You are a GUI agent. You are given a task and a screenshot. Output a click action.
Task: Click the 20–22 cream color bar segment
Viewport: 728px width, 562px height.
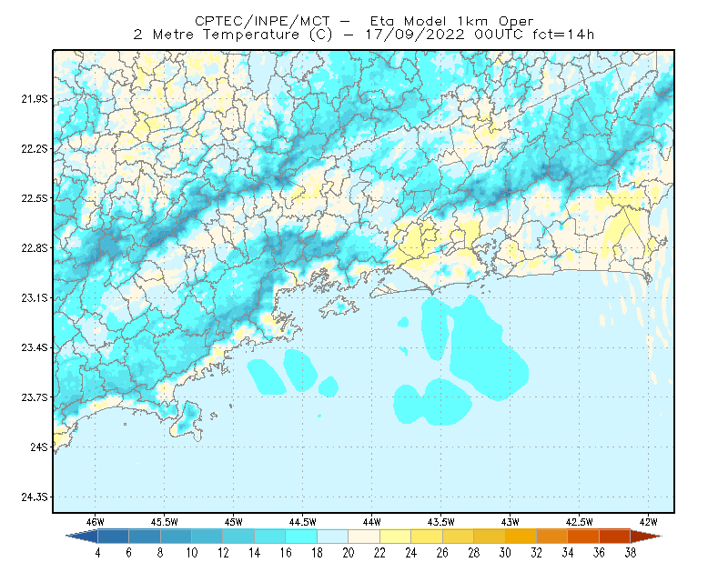pos(364,537)
